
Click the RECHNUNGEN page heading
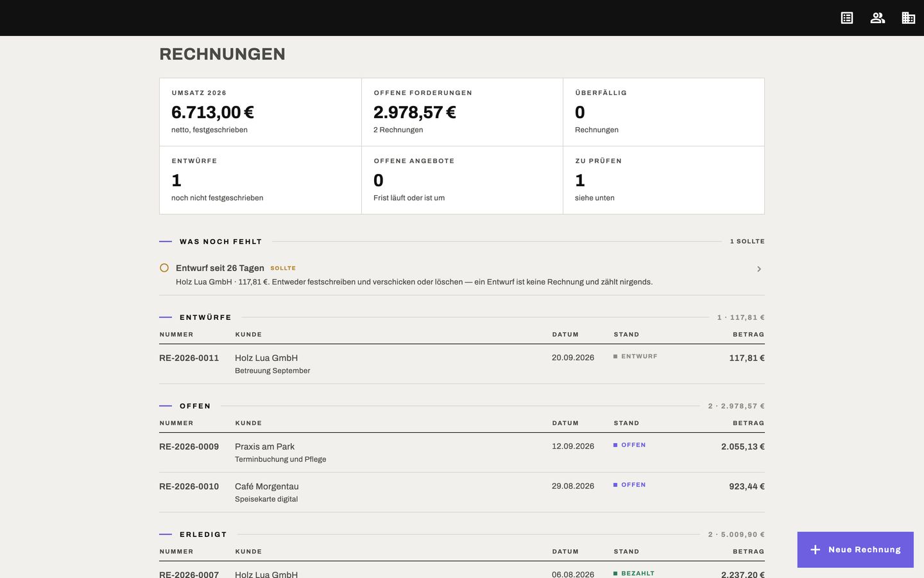(222, 54)
